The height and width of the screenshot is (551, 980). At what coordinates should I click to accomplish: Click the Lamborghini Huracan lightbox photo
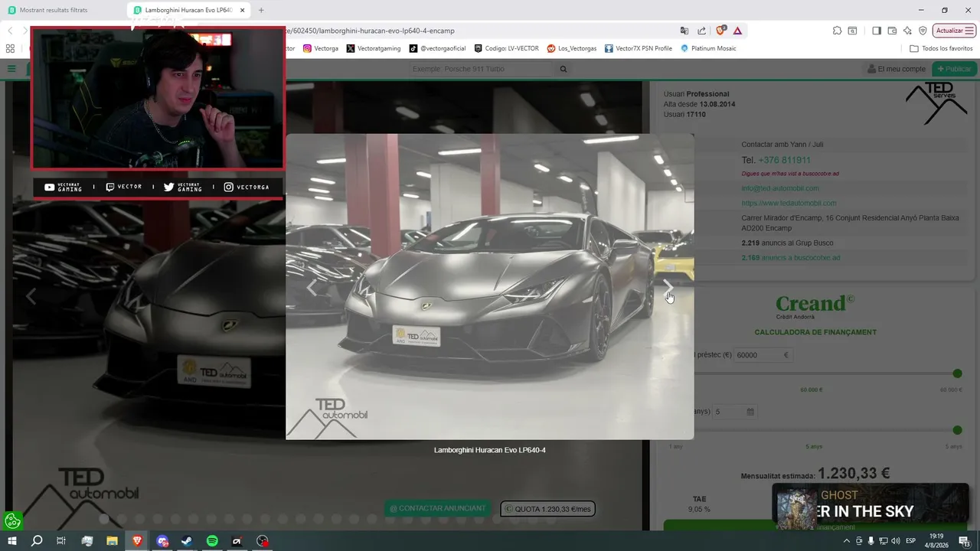click(490, 286)
